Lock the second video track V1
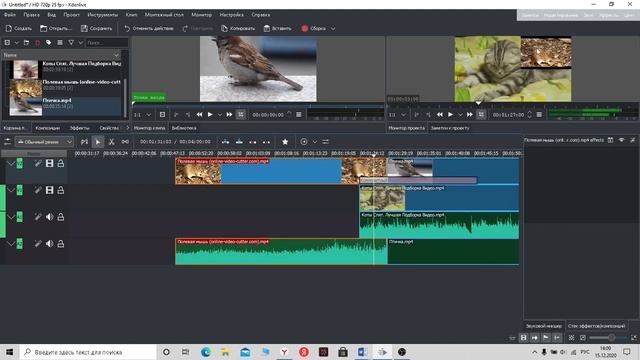 60,190
